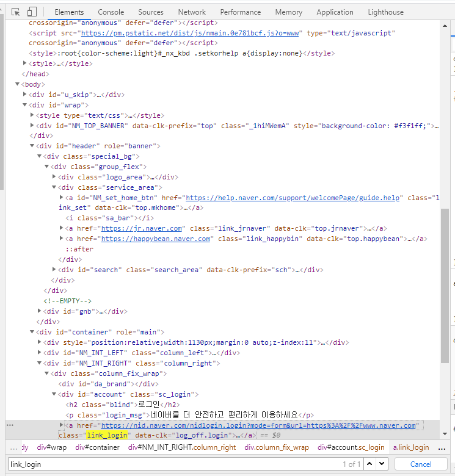Go to next search result arrow
455x476 pixels.
click(x=382, y=464)
